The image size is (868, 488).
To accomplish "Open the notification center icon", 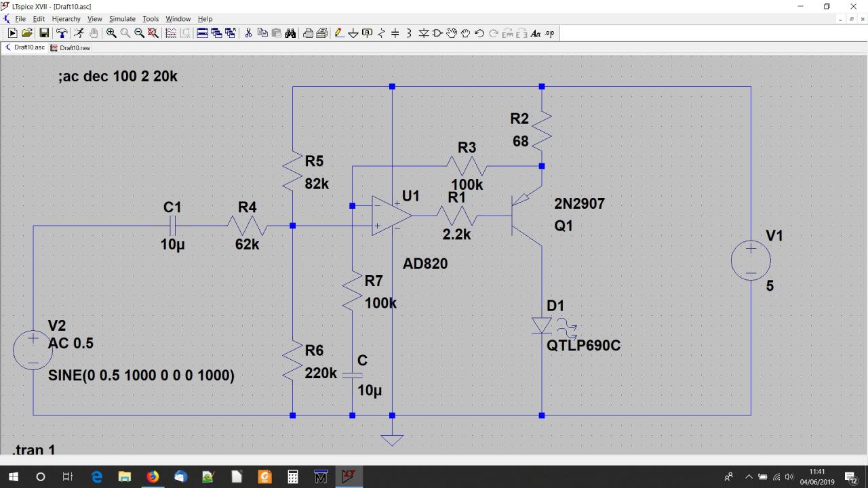I will (x=852, y=477).
